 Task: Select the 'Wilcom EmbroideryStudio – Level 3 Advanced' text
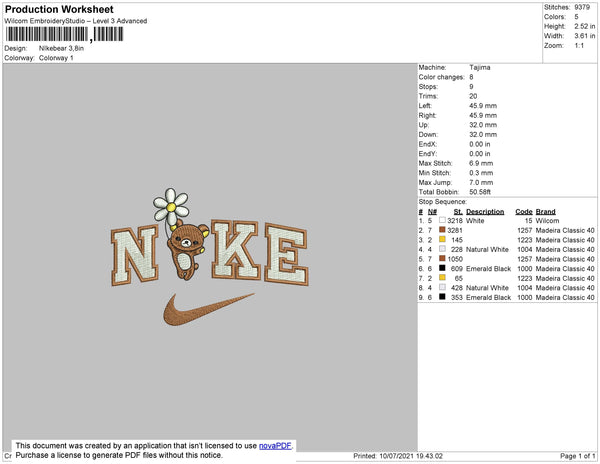click(76, 21)
